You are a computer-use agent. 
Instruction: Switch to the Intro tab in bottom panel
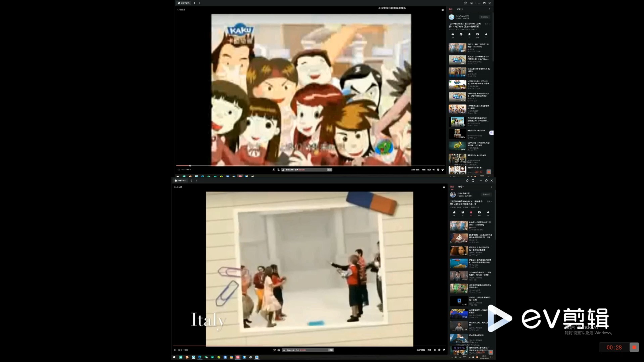click(452, 187)
